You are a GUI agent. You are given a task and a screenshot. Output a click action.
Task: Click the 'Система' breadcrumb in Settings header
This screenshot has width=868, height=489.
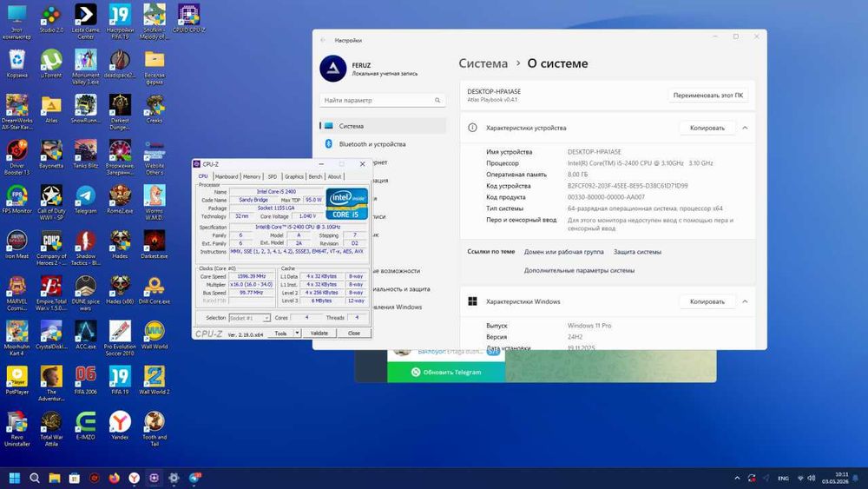tap(483, 63)
